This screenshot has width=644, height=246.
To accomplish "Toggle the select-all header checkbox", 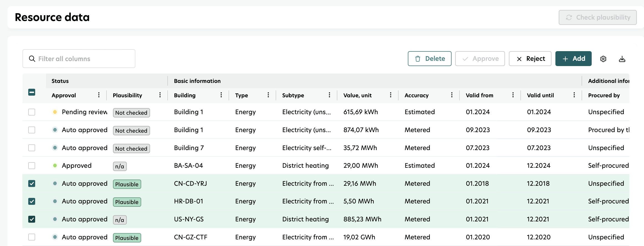I will pos(32,92).
